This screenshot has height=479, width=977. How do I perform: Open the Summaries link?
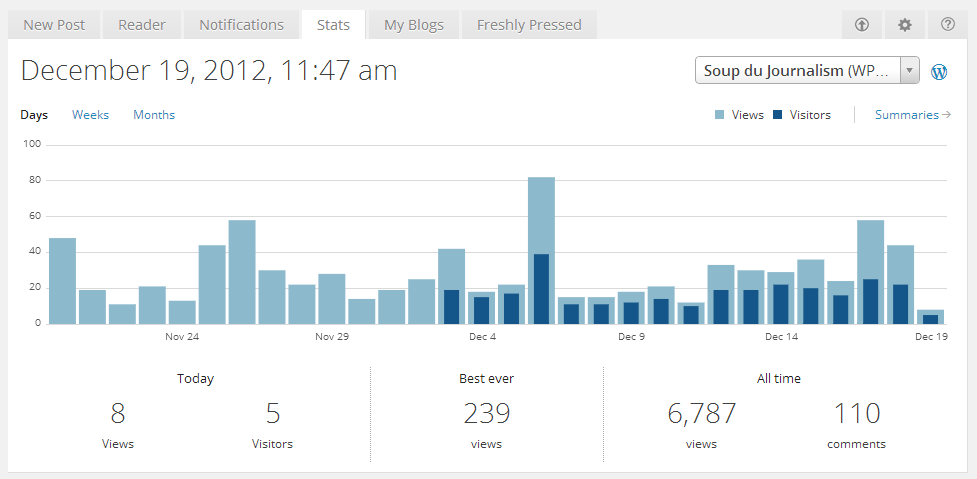(x=912, y=115)
